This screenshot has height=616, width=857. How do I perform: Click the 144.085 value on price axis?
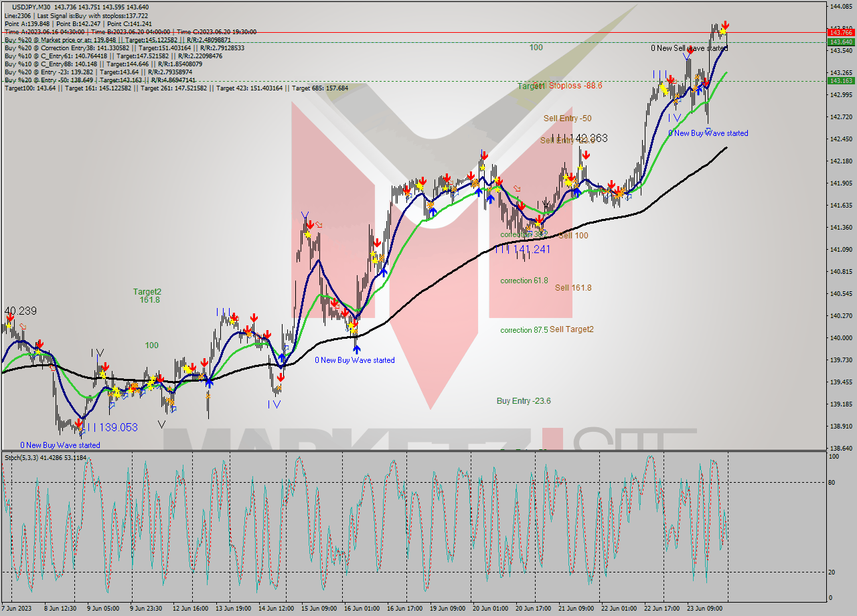coord(840,7)
